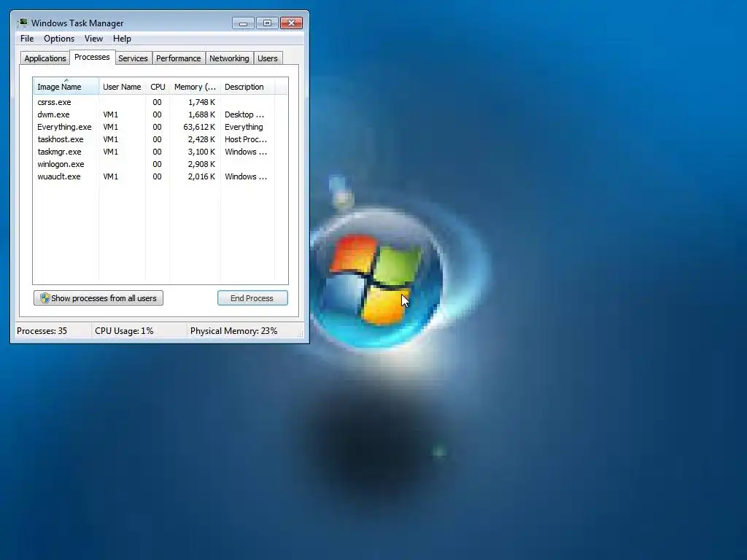
Task: Go to the Performance tab
Action: 179,58
